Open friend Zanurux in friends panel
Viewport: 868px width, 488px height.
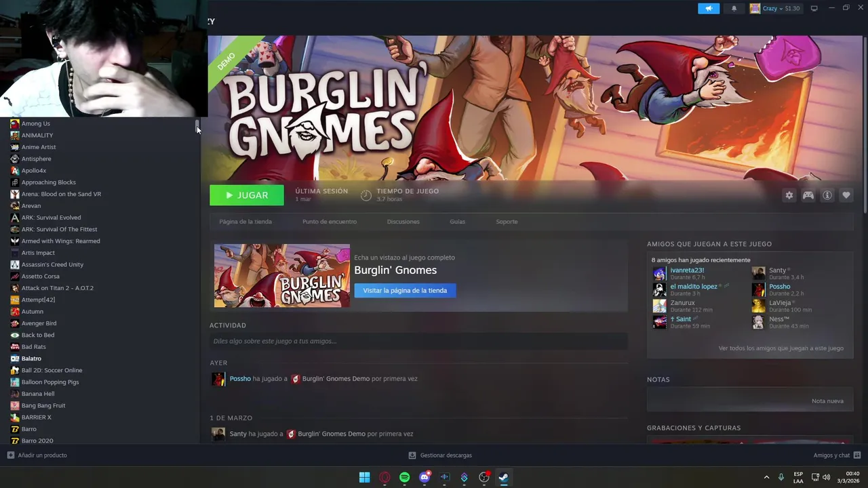(682, 303)
